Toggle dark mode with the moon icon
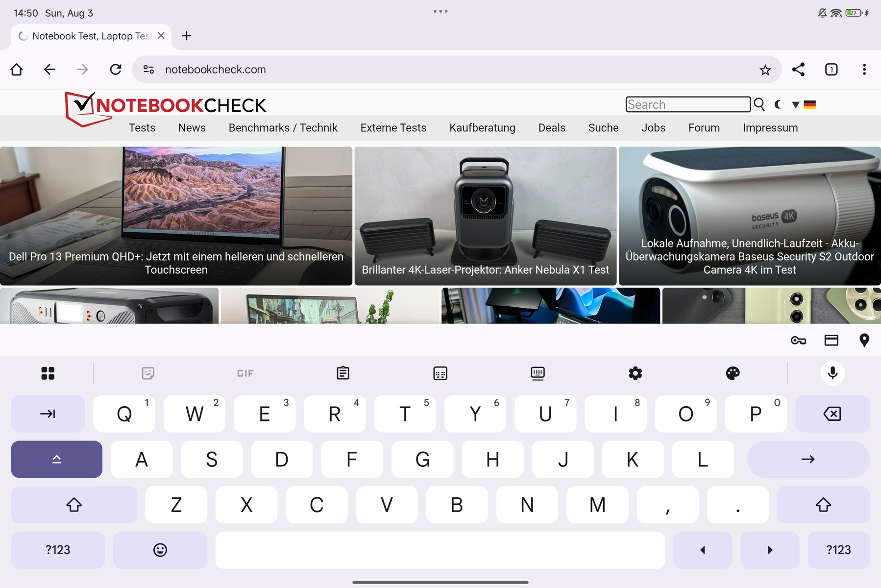 click(778, 104)
